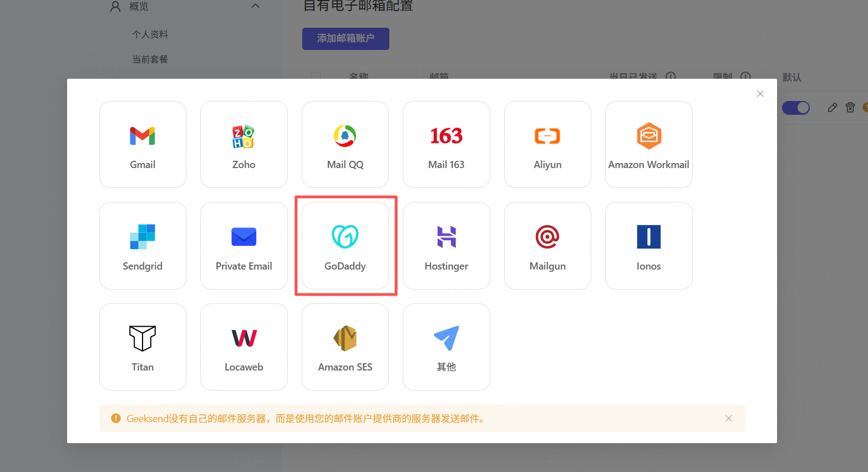Click the GoDaddy provider icon

pos(345,245)
